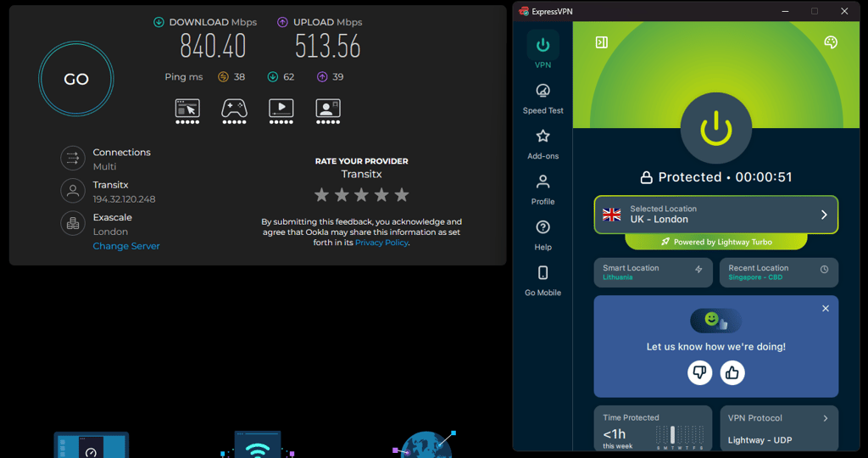Collapse the ExpressVPN sidebar panel icon
Image resolution: width=868 pixels, height=458 pixels.
pyautogui.click(x=602, y=42)
